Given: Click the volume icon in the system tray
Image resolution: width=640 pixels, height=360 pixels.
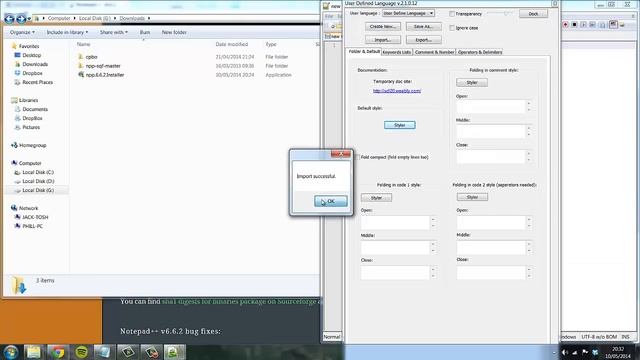Looking at the screenshot, I should (565, 352).
